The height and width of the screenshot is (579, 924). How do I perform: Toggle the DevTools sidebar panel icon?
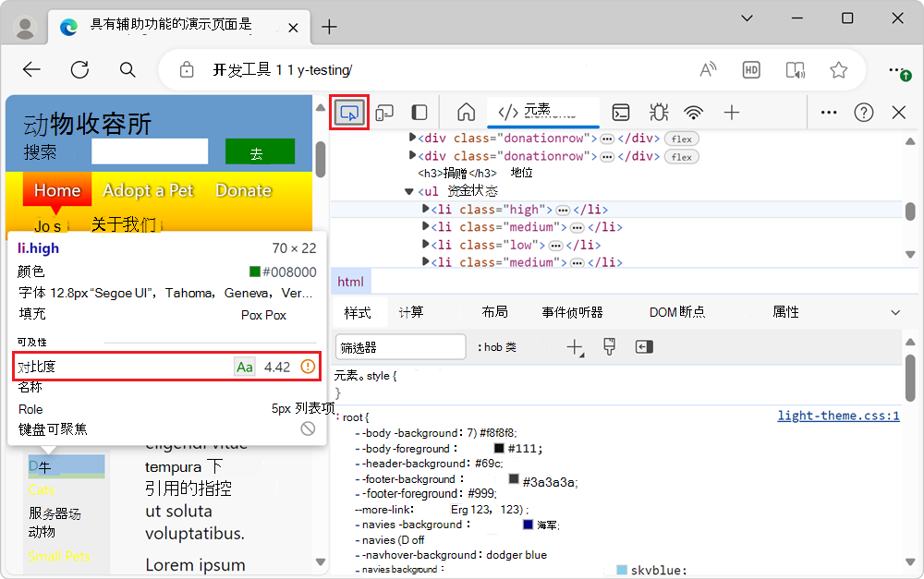click(x=419, y=113)
